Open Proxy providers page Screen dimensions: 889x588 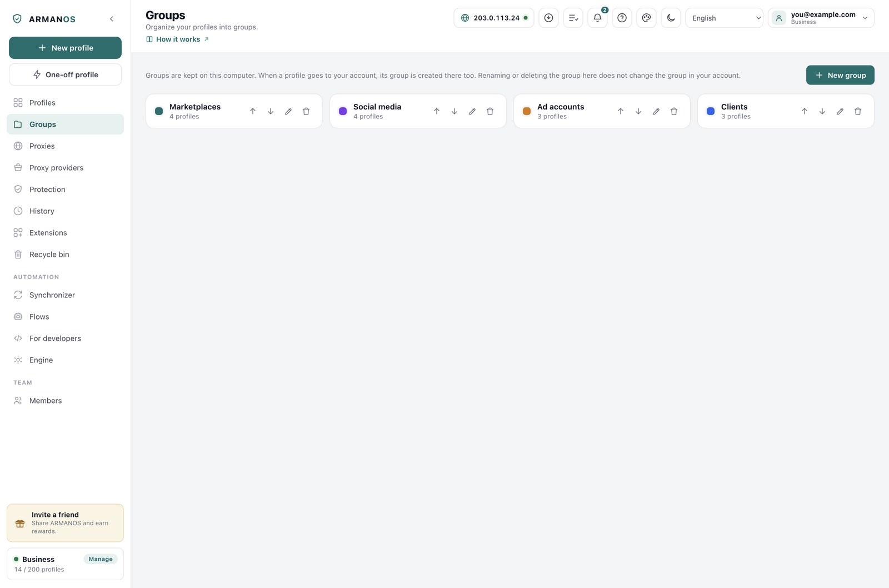(x=65, y=168)
